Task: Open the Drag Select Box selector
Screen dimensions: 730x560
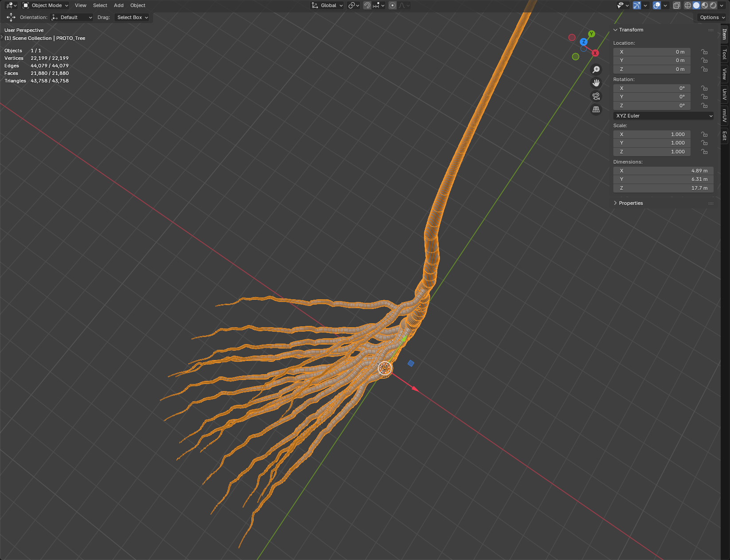Action: (x=132, y=17)
